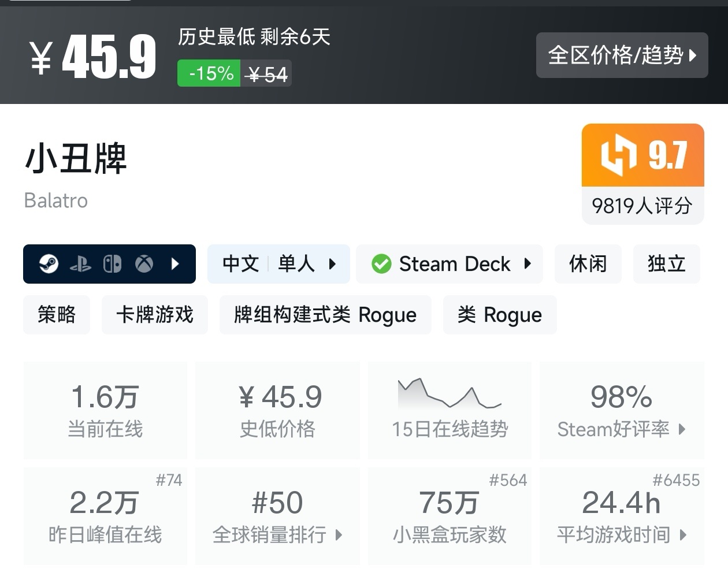Expand the platform list arrow

175,264
